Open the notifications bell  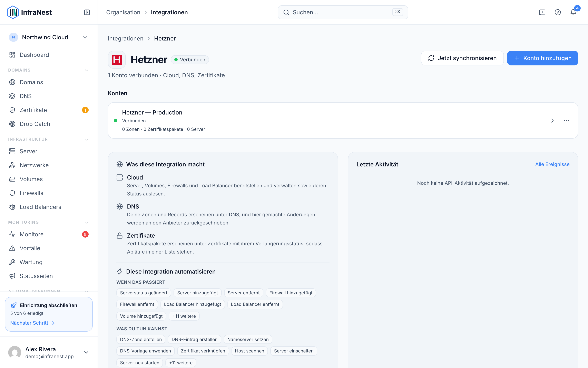click(x=573, y=12)
